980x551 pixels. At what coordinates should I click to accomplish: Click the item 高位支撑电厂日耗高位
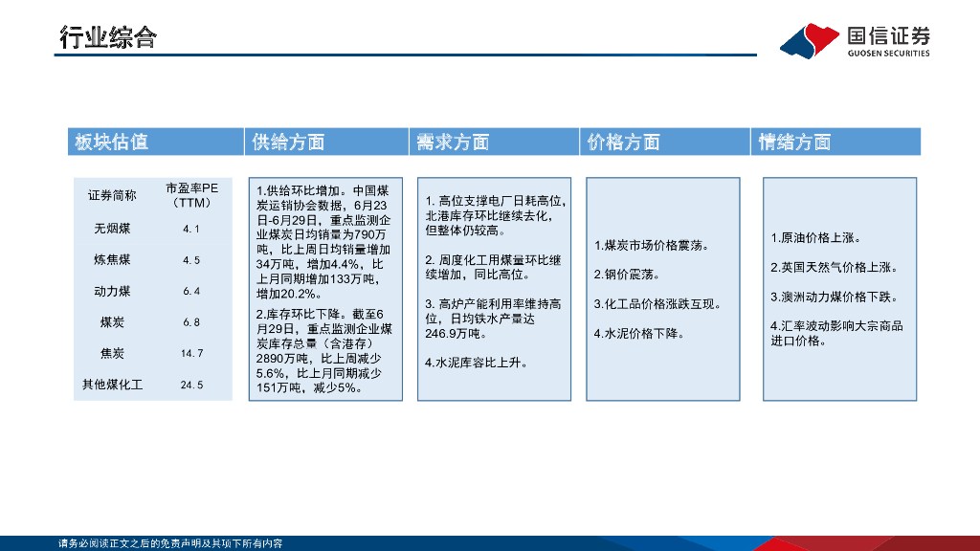click(496, 215)
